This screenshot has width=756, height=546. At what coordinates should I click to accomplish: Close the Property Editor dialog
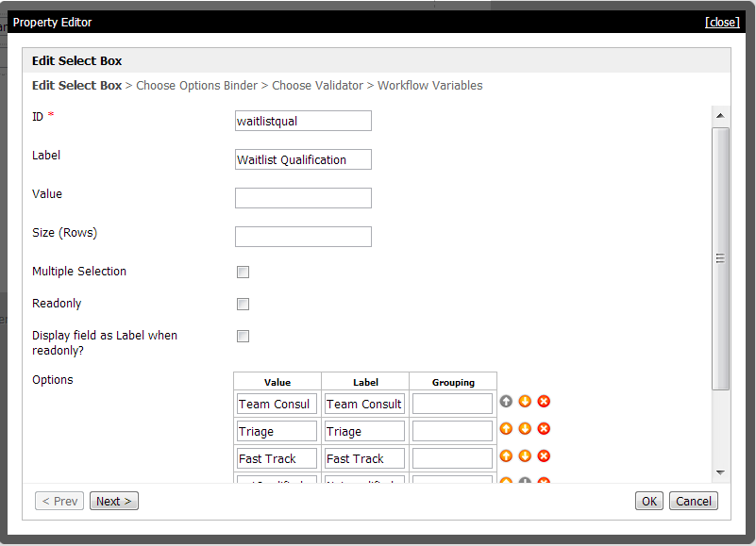[x=722, y=23]
